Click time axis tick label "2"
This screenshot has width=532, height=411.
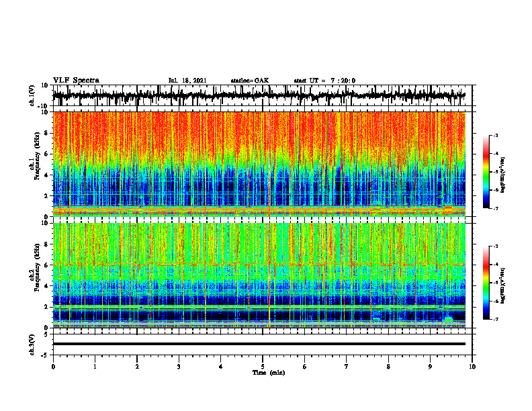coord(137,367)
